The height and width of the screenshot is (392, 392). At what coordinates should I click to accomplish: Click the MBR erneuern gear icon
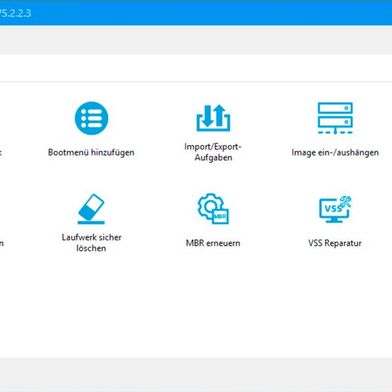click(x=213, y=209)
